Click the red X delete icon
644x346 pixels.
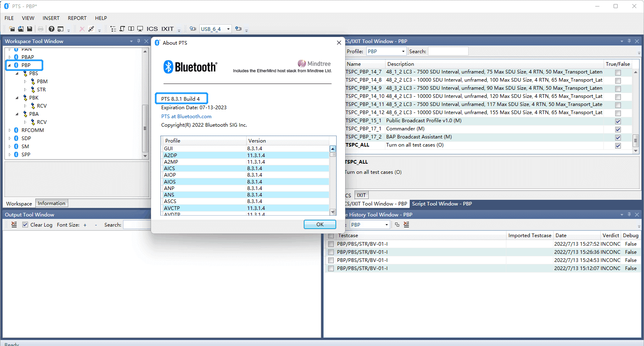82,29
